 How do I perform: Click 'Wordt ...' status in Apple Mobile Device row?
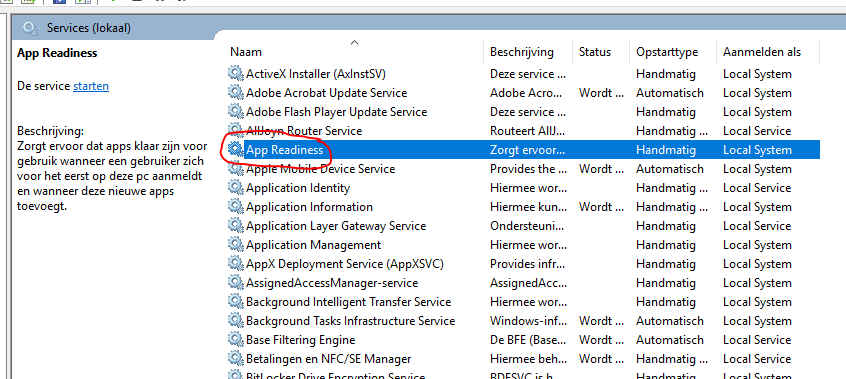[x=602, y=168]
